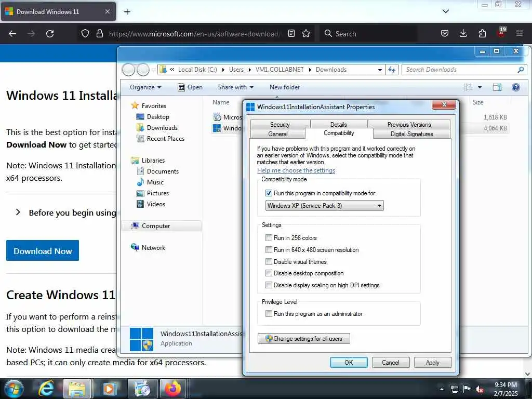Viewport: 532px width, 399px height.
Task: Click OK in the Properties dialog
Action: [349, 362]
